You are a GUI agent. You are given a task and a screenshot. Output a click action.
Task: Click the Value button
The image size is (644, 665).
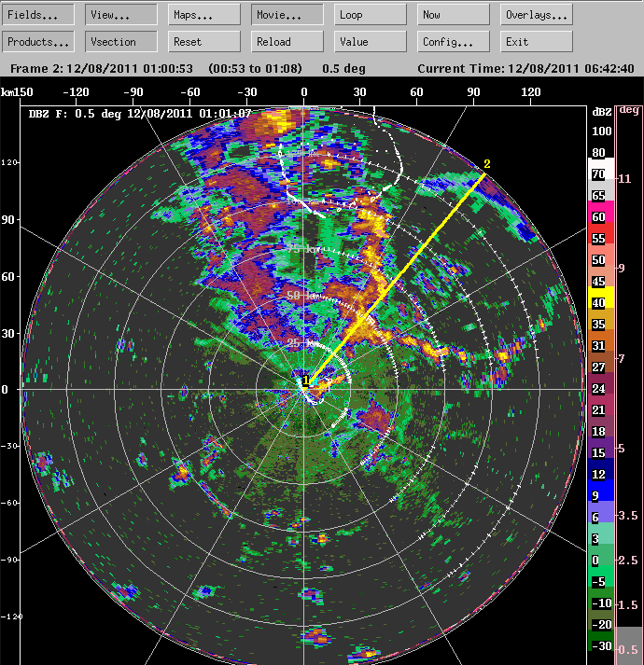pos(371,42)
